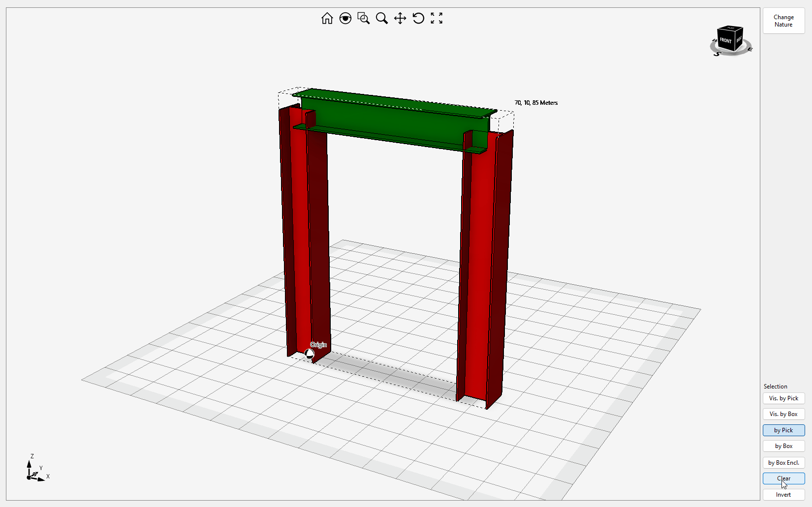Click the E compass direction letter
Image resolution: width=812 pixels, height=507 pixels.
tap(750, 49)
